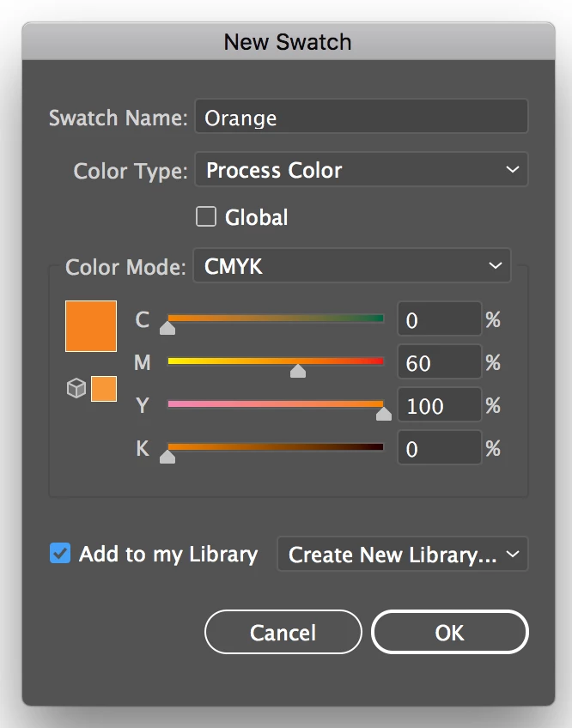Open the Color Type dropdown
Screen dimensions: 572x728
[361, 170]
